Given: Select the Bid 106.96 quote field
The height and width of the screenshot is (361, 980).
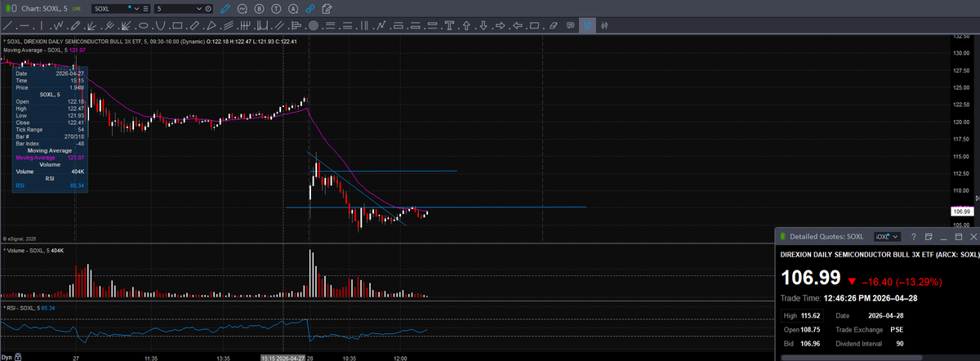Looking at the screenshot, I should click(x=802, y=344).
